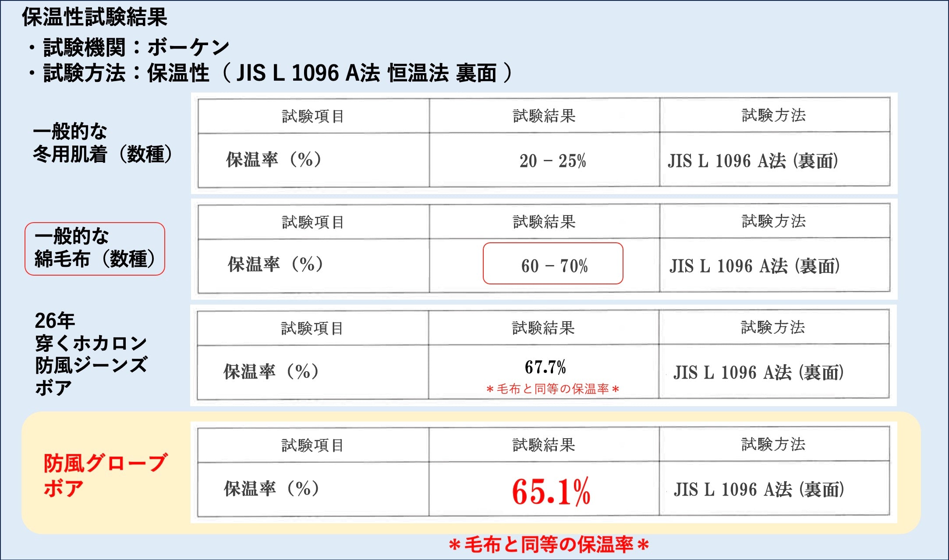Screen dimensions: 949x560
Task: Select the 67.7% result value
Action: coord(545,367)
